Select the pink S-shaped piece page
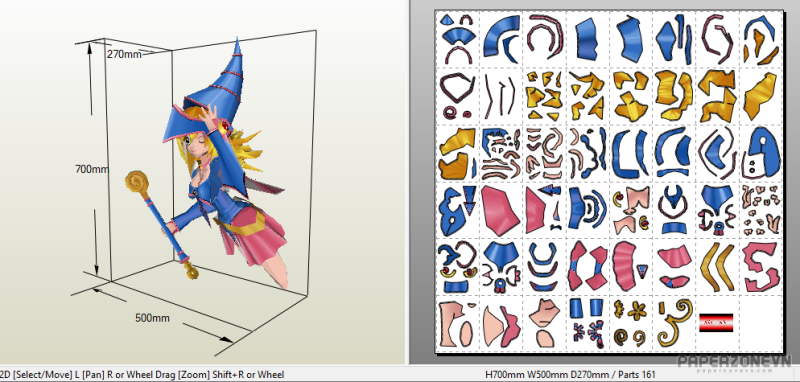Viewport: 800px width, 382px height. pyautogui.click(x=761, y=266)
